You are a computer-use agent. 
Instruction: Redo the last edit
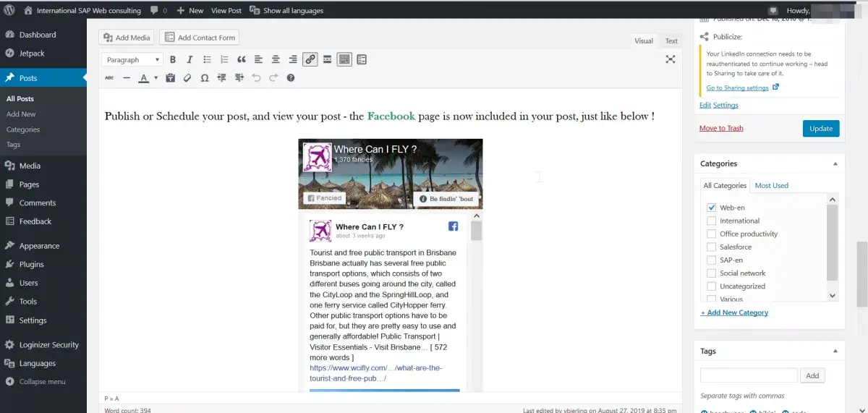[273, 77]
